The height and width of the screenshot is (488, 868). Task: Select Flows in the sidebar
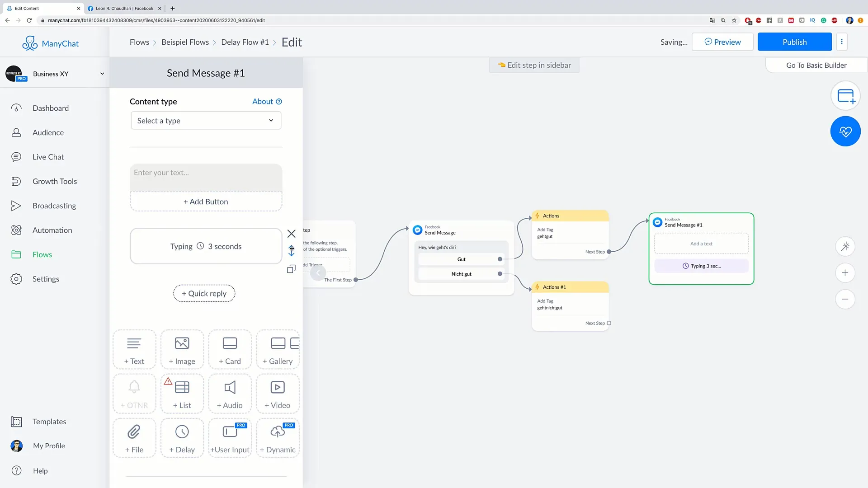click(x=42, y=254)
